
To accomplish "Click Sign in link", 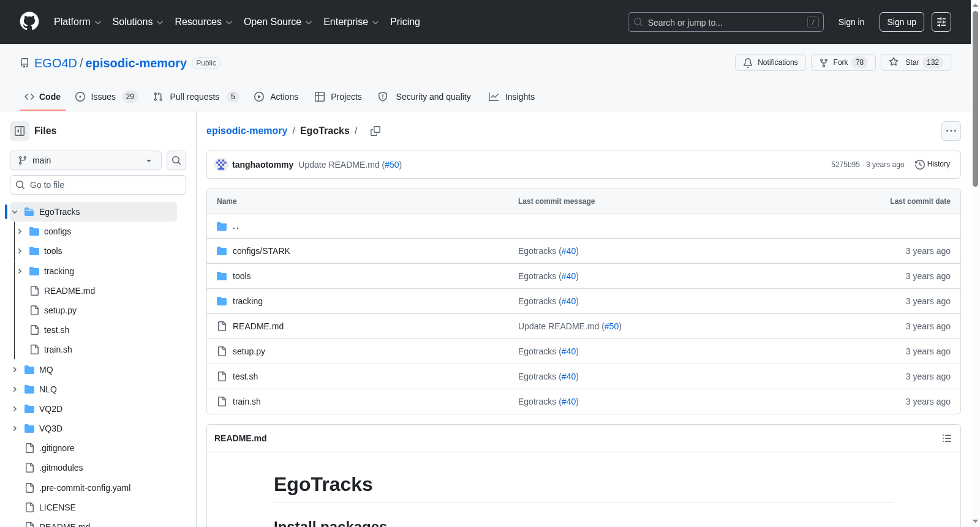I will (851, 22).
